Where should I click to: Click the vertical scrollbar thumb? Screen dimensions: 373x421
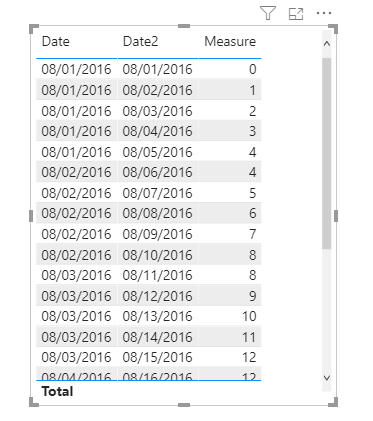[x=327, y=153]
